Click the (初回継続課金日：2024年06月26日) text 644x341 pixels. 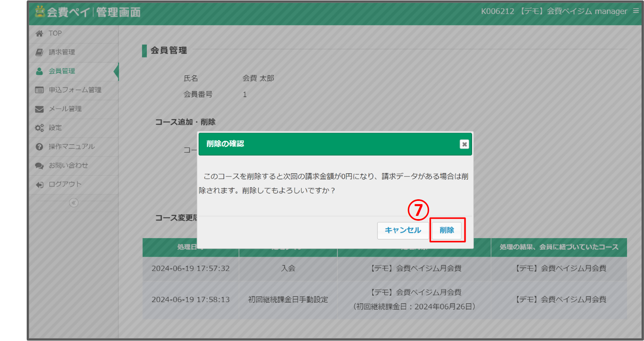414,307
